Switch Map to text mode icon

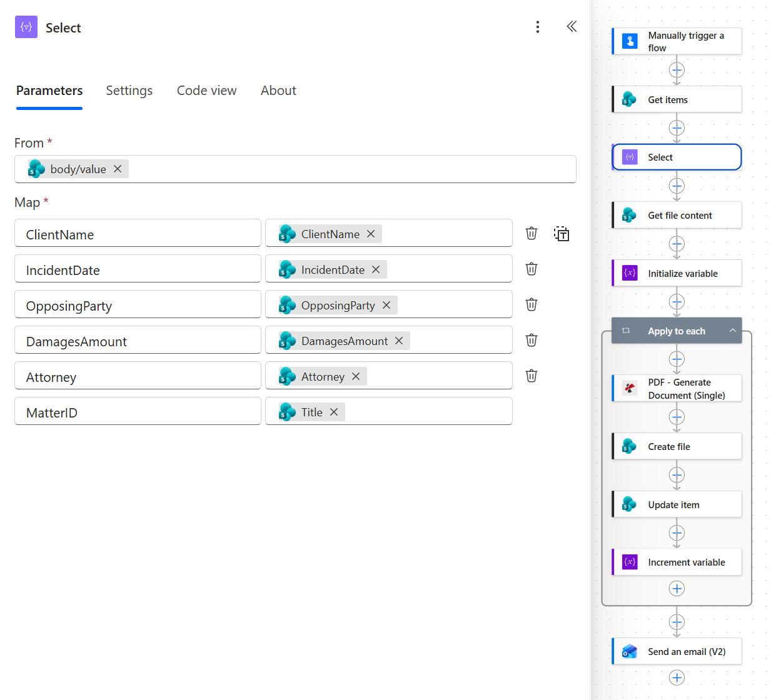click(x=562, y=234)
